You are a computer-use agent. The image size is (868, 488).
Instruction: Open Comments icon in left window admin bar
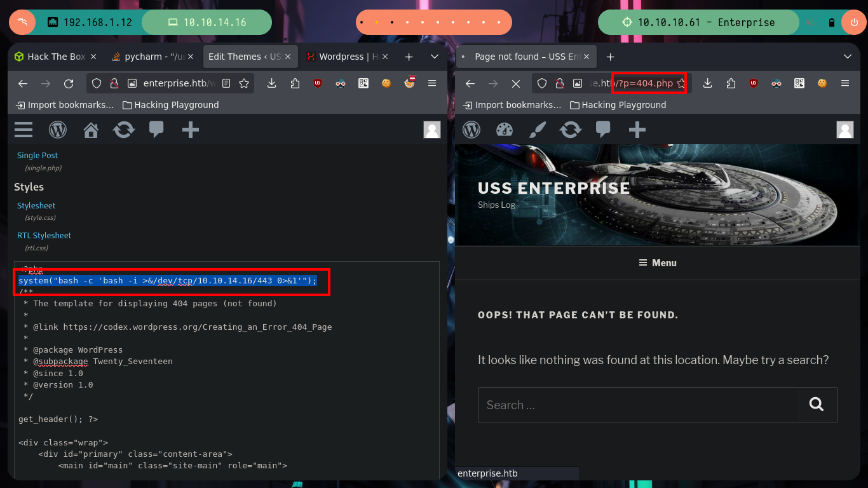click(156, 130)
